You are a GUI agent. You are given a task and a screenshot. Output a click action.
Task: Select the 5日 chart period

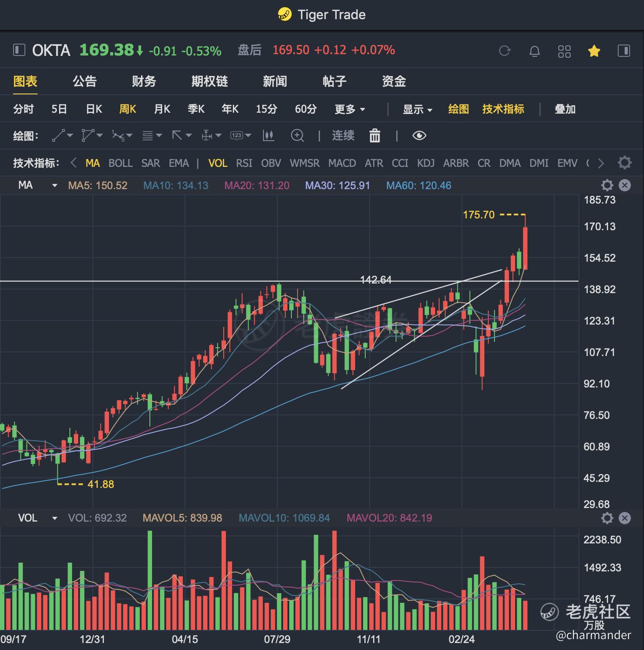click(x=59, y=109)
